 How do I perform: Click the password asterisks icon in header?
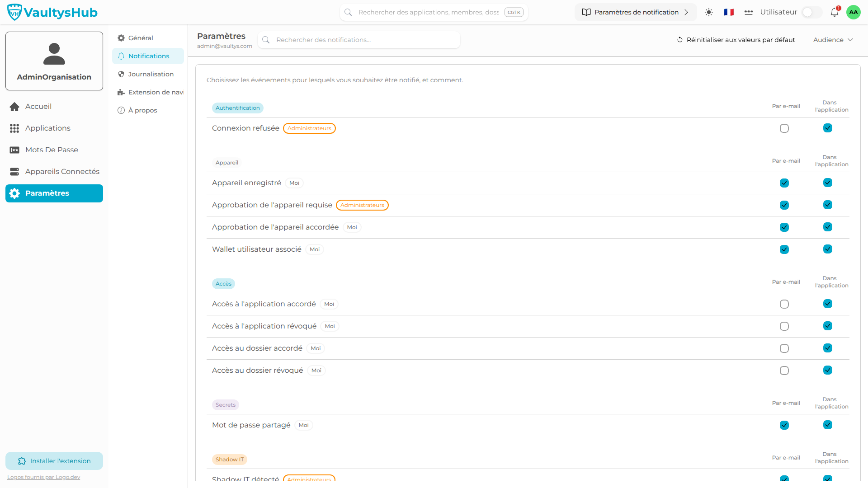[749, 12]
